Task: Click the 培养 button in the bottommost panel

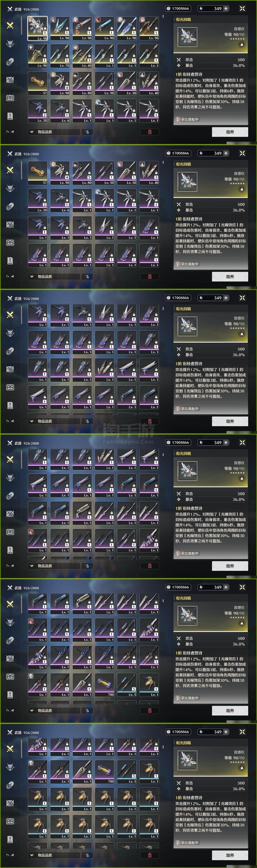Action: [x=230, y=855]
